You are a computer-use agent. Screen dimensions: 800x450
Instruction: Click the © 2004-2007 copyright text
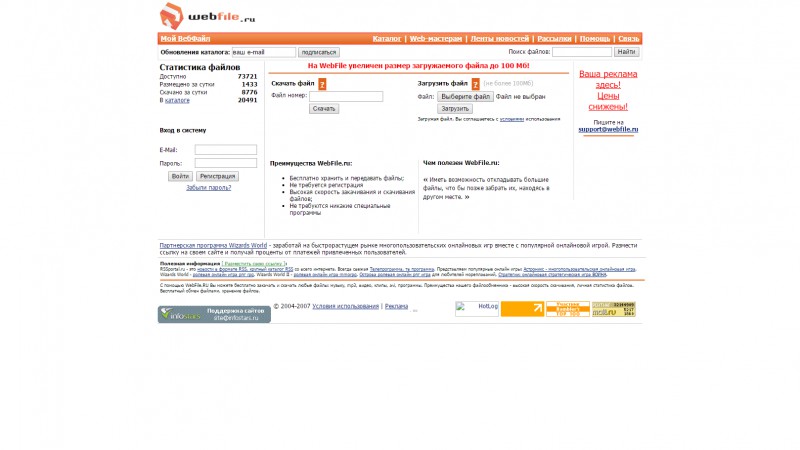(292, 306)
